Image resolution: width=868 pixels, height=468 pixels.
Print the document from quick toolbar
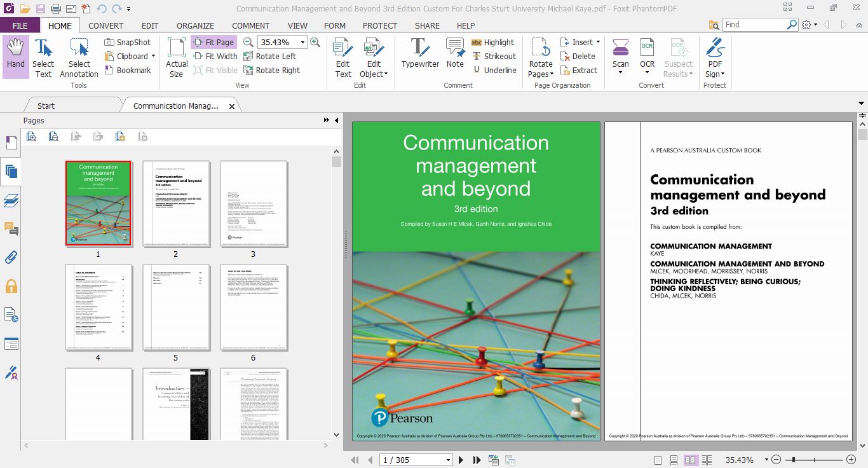pyautogui.click(x=56, y=9)
